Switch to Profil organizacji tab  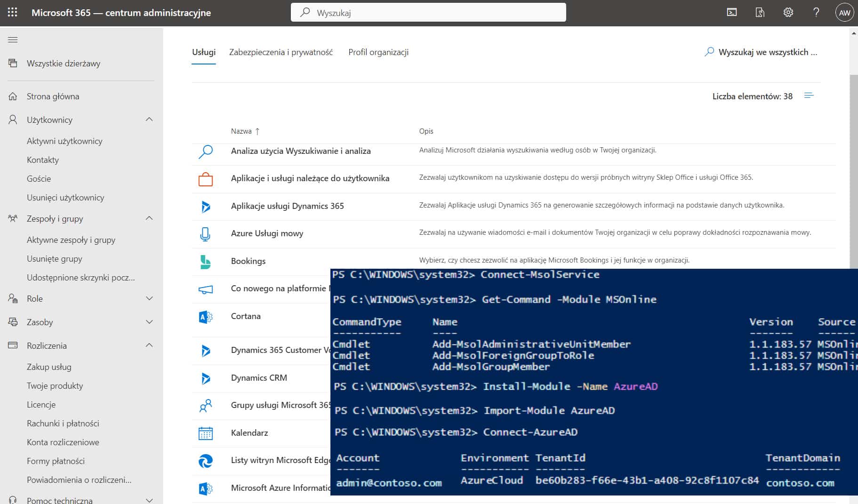(378, 52)
